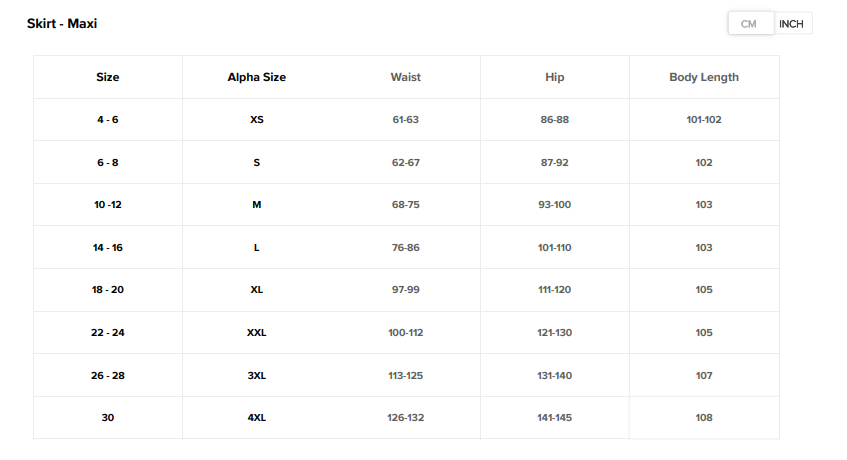Select the Alpha Size column header
This screenshot has height=460, width=847.
click(x=257, y=77)
